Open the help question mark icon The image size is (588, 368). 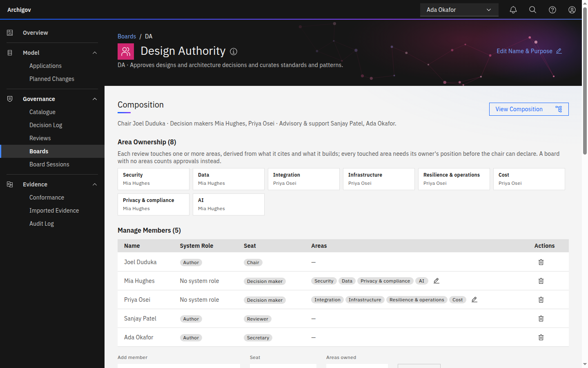pos(552,10)
